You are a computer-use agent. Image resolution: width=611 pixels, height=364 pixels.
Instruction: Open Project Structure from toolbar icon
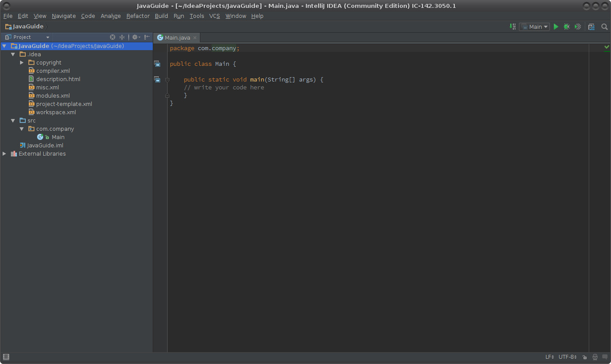point(591,27)
